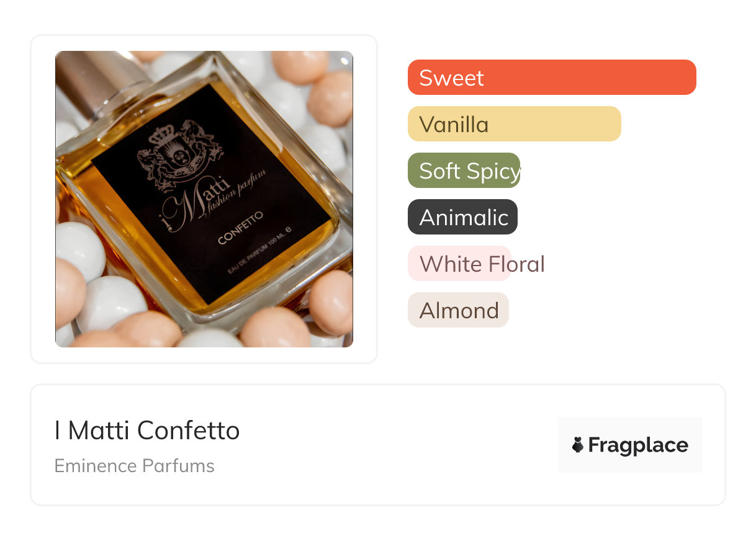The height and width of the screenshot is (536, 756).
Task: Click the CONFETTO text on the bottle
Action: (241, 228)
